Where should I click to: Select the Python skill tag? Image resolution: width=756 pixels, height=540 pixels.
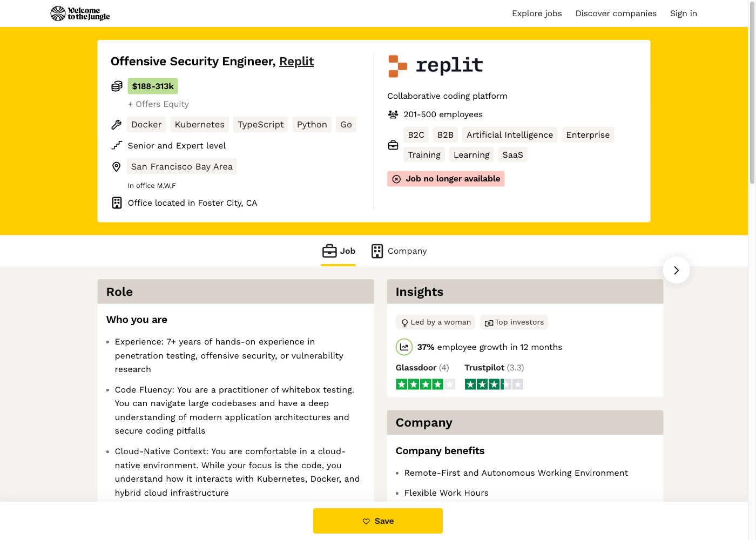tap(312, 125)
